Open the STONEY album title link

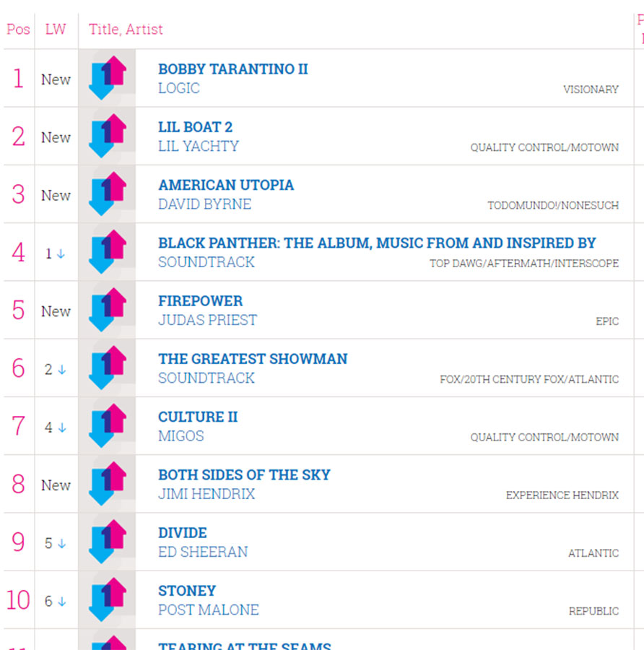187,591
